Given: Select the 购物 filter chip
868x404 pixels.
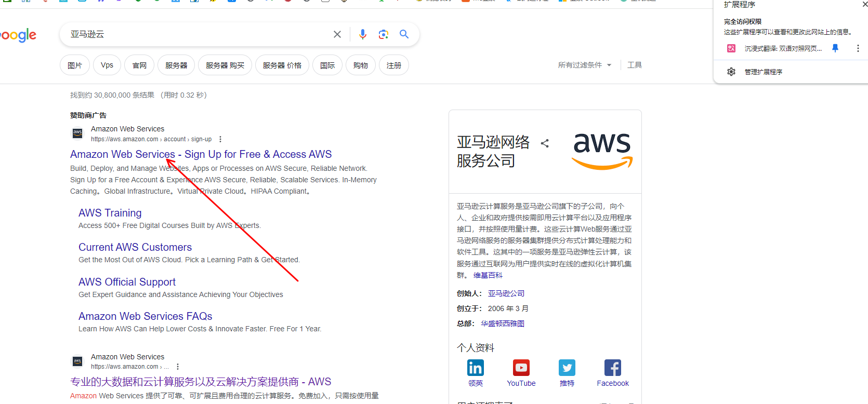Looking at the screenshot, I should click(361, 65).
